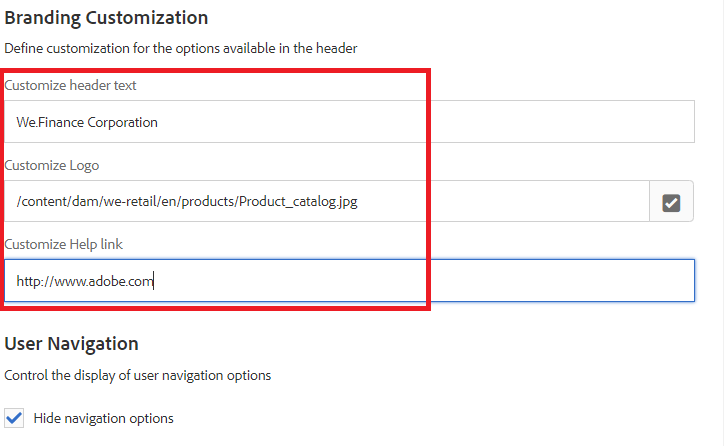
Task: Click the "Hide navigation options" label text
Action: point(103,418)
